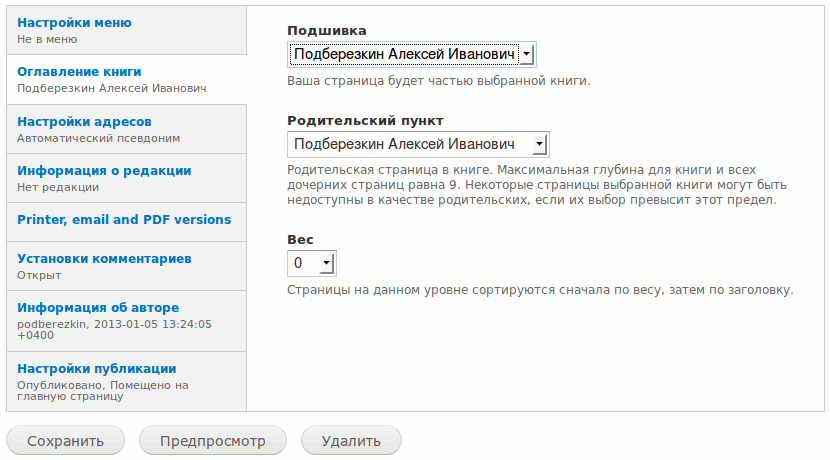Open the Вес weight dropdown
Viewport: 830px width, 460px height.
[312, 263]
